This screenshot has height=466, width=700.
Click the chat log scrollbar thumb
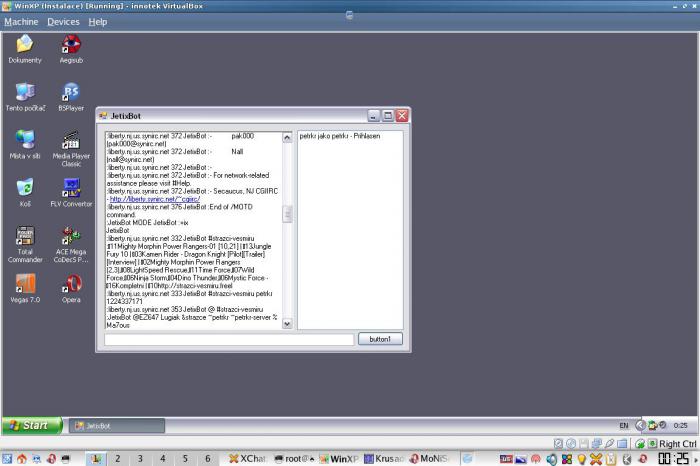point(288,214)
